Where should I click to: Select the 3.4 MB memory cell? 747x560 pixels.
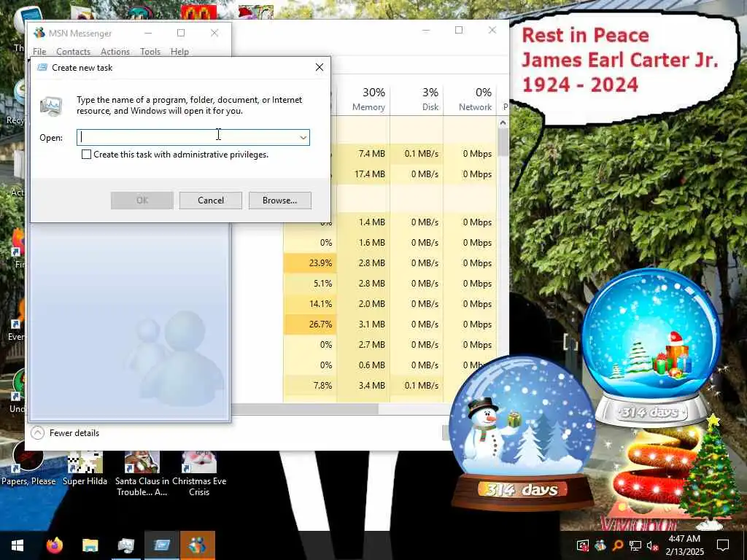point(364,385)
